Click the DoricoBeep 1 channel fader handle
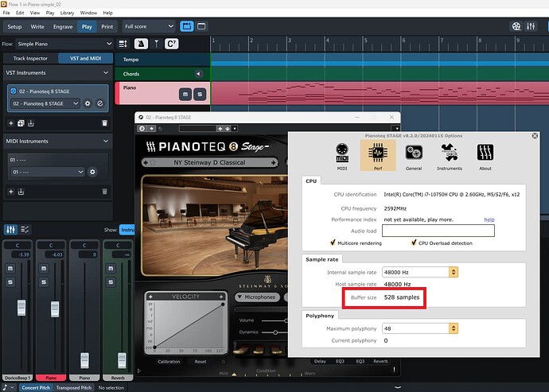The image size is (549, 392). (21, 308)
